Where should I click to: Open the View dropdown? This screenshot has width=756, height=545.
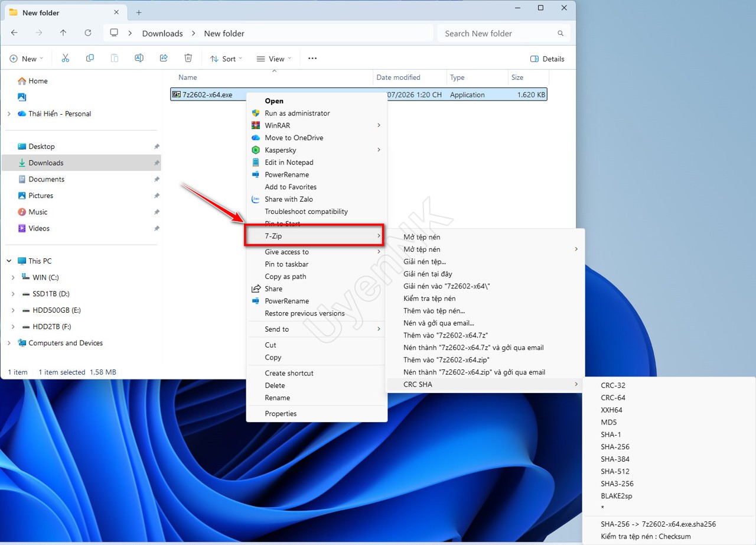pyautogui.click(x=275, y=58)
